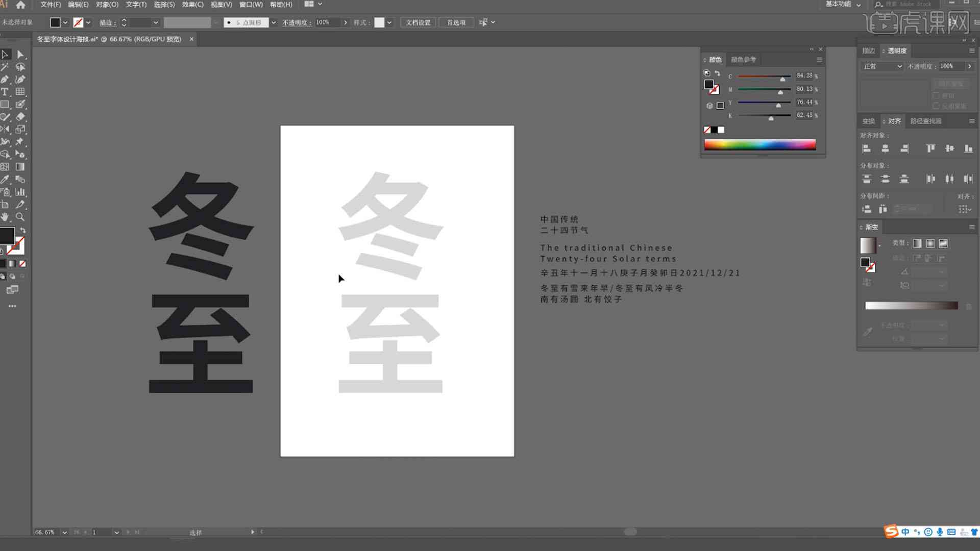Open Color panel options menu
The width and height of the screenshot is (980, 551).
(819, 60)
